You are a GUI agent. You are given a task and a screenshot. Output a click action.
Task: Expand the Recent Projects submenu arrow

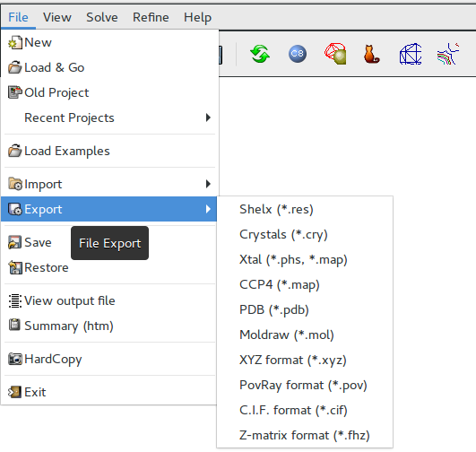(208, 117)
